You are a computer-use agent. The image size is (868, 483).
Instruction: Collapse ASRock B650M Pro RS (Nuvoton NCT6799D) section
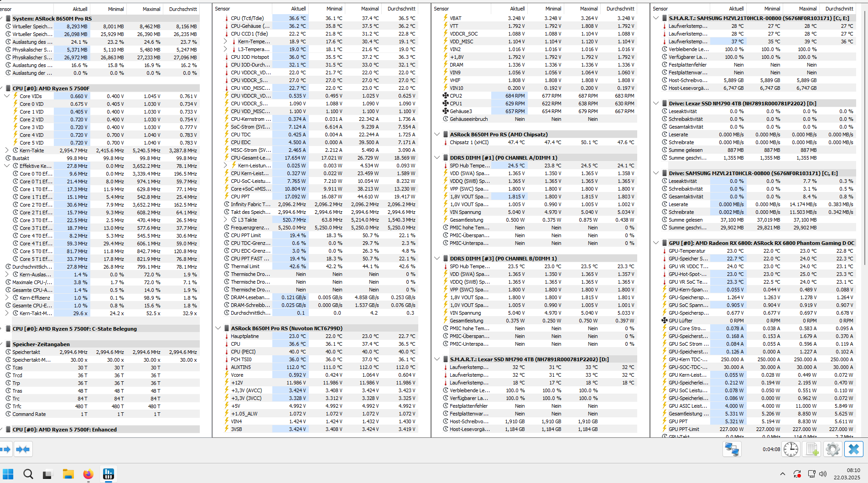coord(218,328)
